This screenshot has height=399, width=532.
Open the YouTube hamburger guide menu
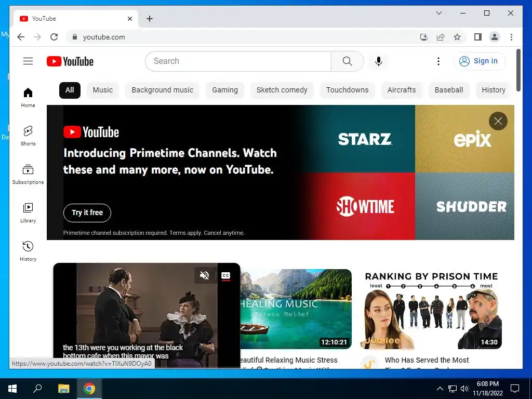(28, 61)
